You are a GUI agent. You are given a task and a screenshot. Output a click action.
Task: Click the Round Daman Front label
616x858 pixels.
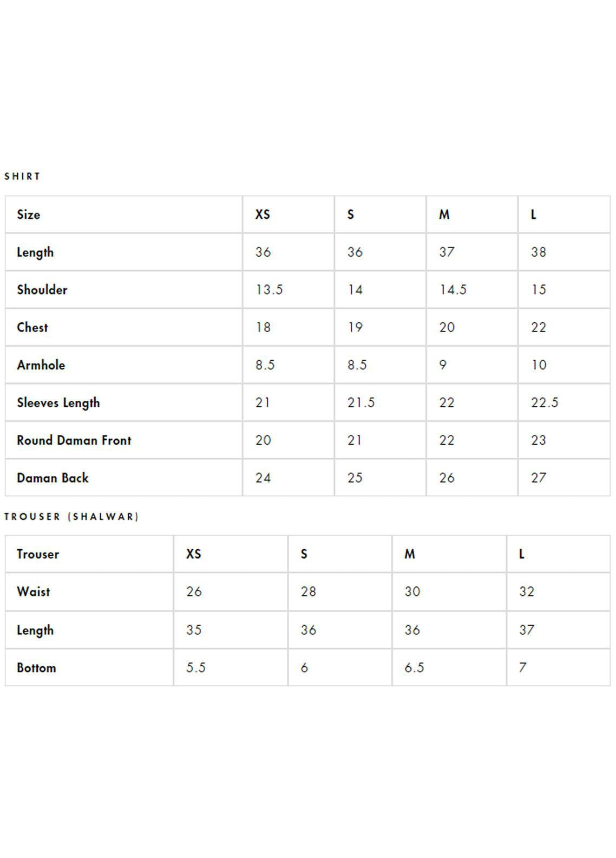tap(74, 440)
